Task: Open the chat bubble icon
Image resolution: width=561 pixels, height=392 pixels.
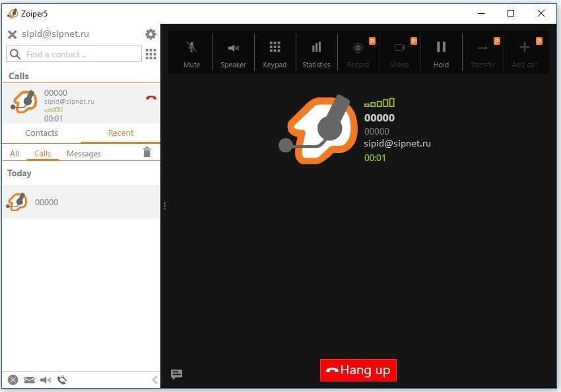Action: click(176, 374)
